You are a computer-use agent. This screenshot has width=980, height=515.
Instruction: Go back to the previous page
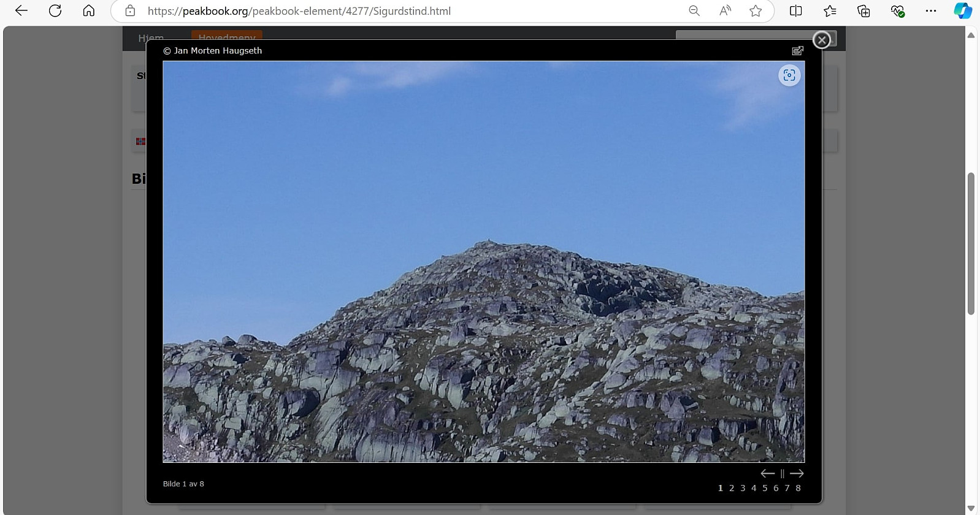pos(21,10)
